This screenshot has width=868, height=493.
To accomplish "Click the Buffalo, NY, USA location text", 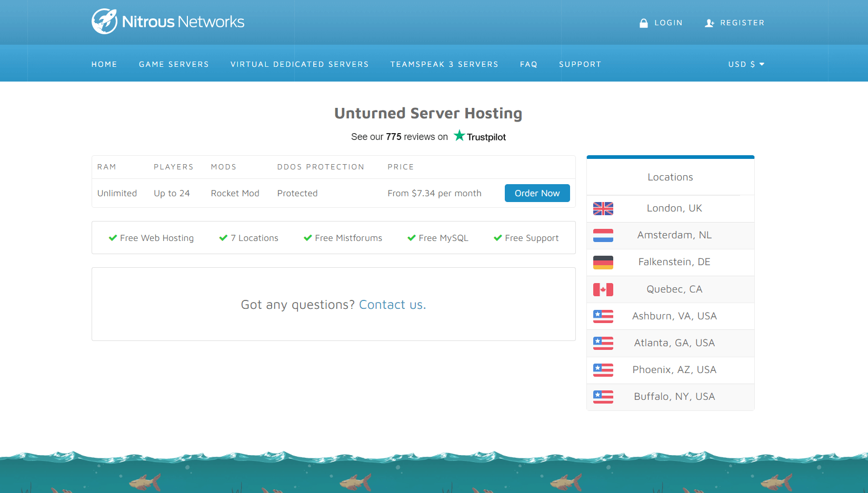I will (674, 397).
